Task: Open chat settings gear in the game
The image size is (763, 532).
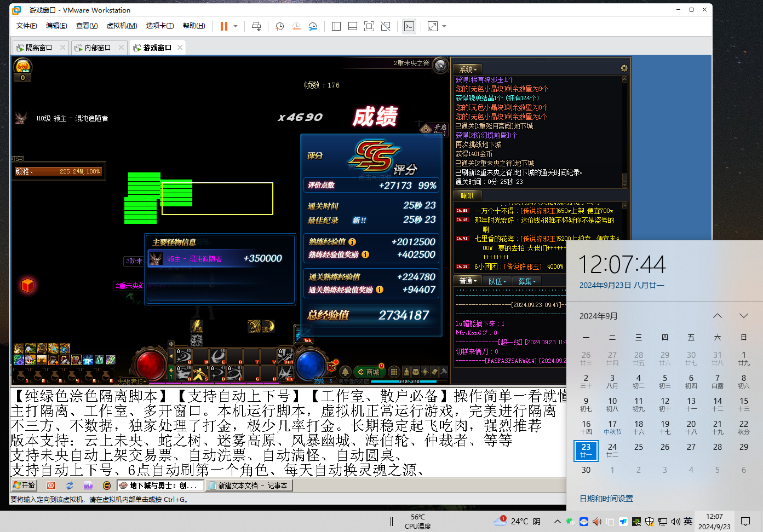Action: (x=624, y=68)
